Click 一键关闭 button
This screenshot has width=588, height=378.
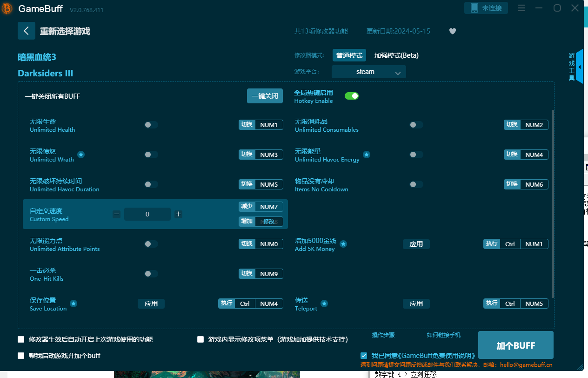[x=265, y=96]
